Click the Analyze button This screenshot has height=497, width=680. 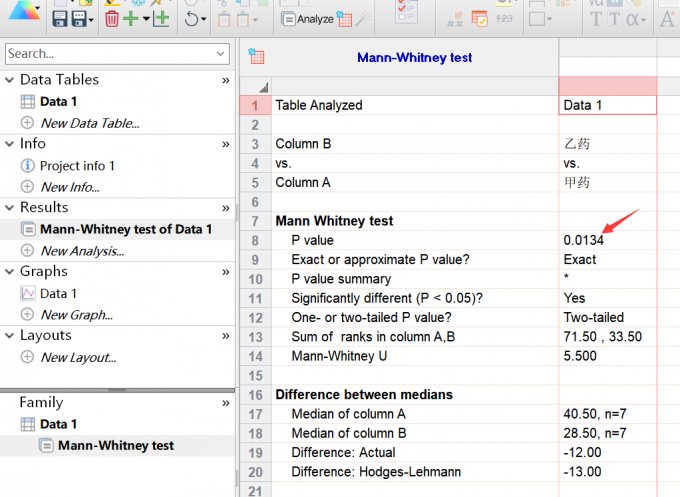[307, 19]
